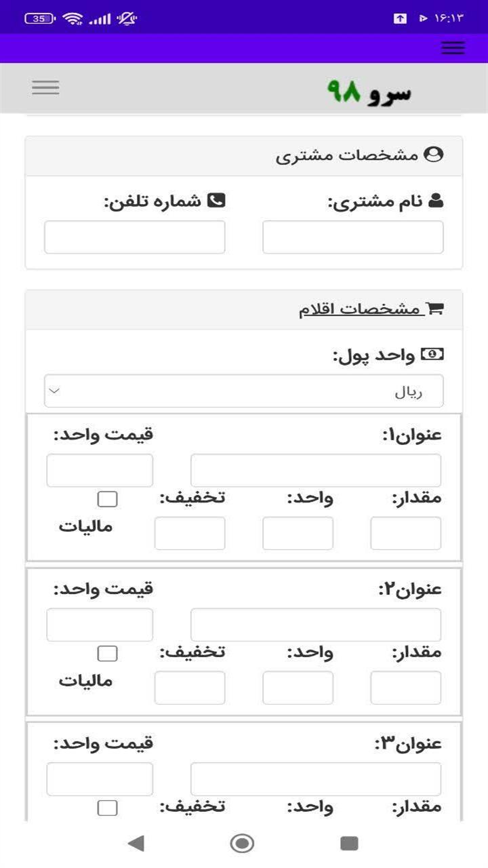Tap the Android back navigation button
Viewport: 488px width, 868px height.
pos(136,843)
